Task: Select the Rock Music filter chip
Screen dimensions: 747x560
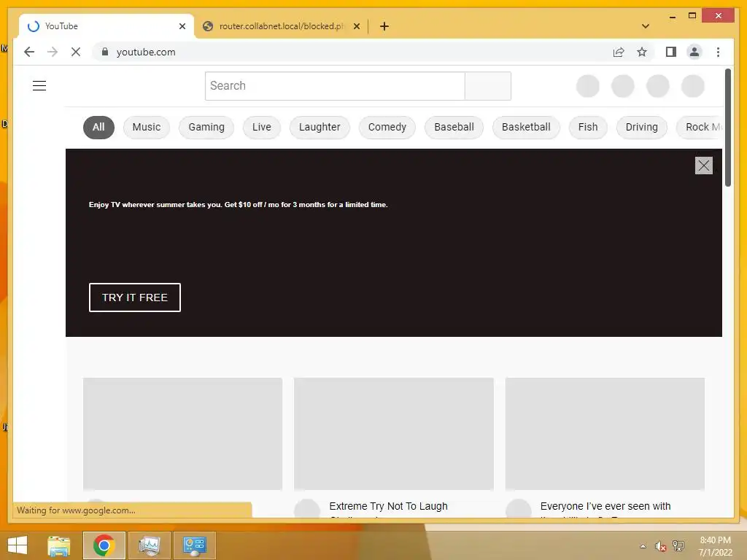Action: tap(700, 127)
